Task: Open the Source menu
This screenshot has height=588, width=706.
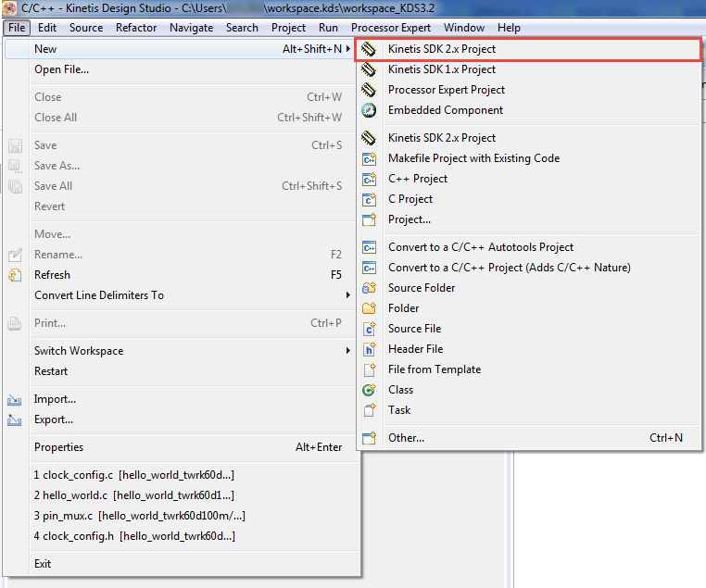Action: 86,28
